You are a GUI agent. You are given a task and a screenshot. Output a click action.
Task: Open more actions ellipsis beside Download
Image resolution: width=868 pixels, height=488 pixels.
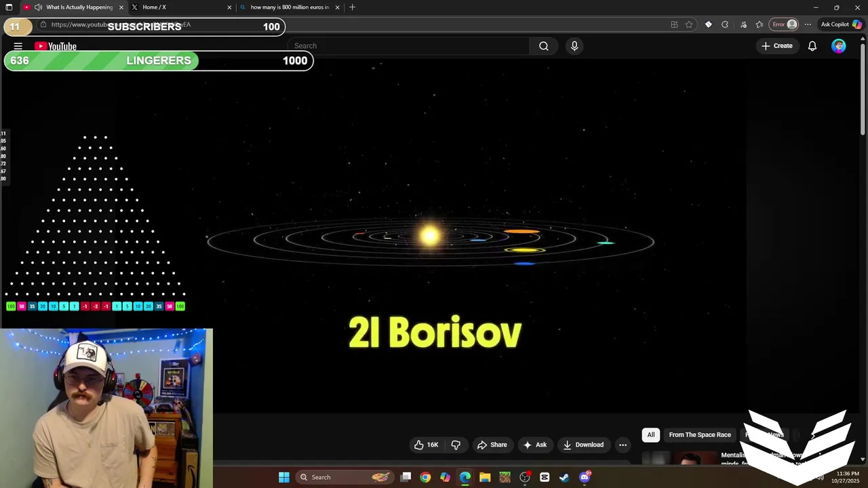click(x=623, y=445)
